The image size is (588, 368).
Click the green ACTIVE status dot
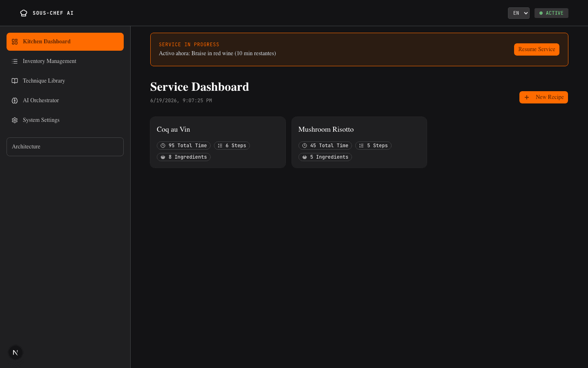point(541,13)
